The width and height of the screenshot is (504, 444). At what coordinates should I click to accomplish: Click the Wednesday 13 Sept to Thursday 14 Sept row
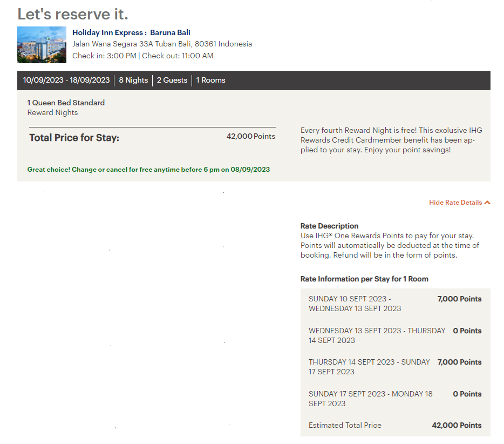396,335
